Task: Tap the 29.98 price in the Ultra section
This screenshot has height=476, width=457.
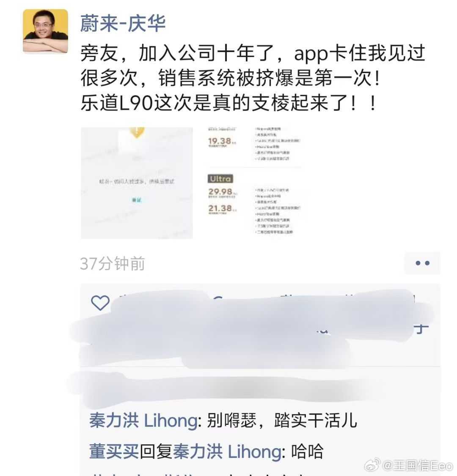Action: click(220, 191)
